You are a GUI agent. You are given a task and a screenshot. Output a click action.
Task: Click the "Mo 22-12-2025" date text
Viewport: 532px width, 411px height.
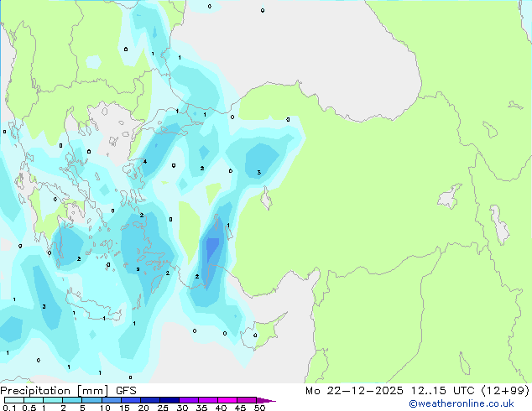point(354,391)
